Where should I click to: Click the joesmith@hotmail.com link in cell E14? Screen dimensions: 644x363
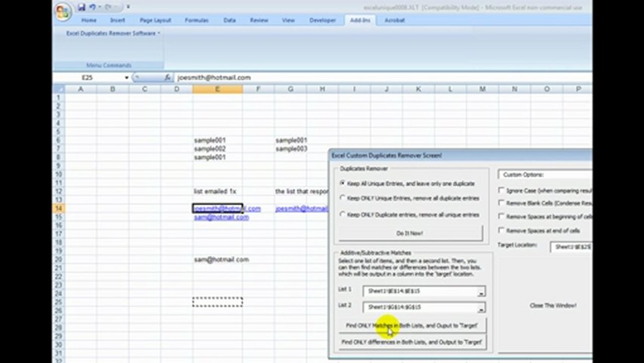(228, 209)
